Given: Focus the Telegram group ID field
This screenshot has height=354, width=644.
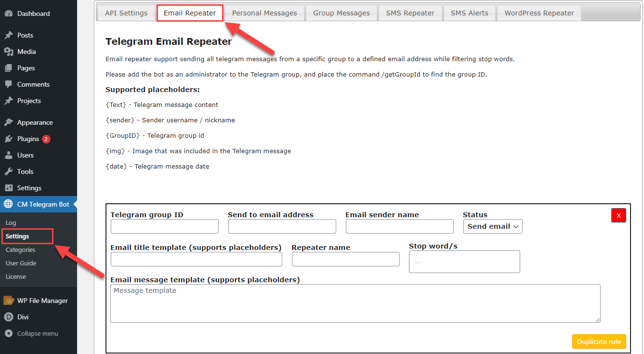Looking at the screenshot, I should (x=165, y=226).
